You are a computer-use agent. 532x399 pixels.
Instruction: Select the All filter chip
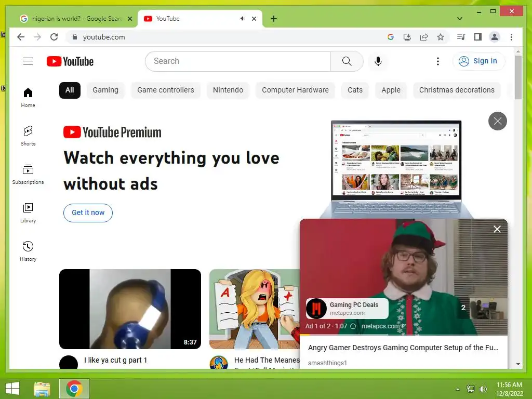pyautogui.click(x=70, y=90)
